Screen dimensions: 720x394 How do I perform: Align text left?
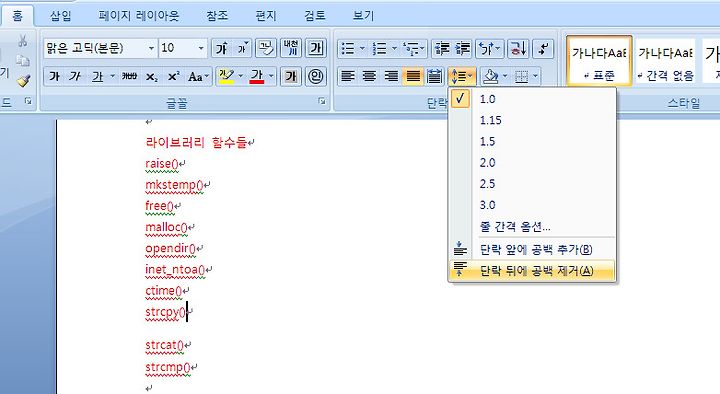pos(348,76)
